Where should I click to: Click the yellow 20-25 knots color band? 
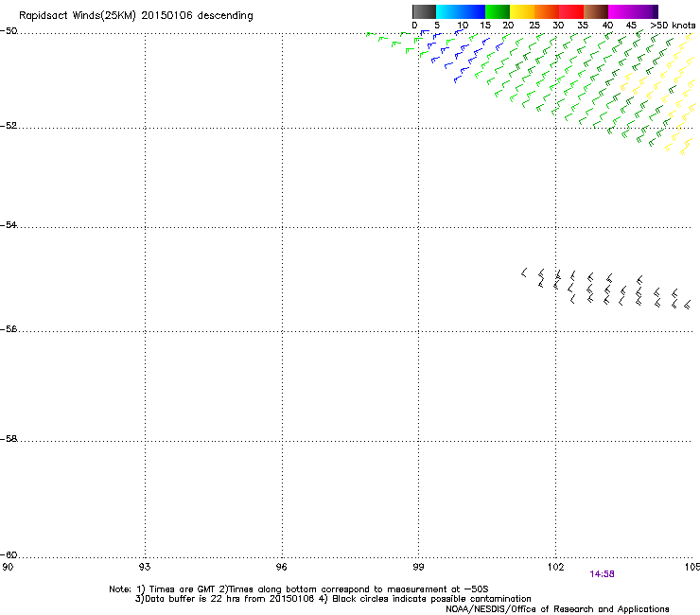point(522,11)
